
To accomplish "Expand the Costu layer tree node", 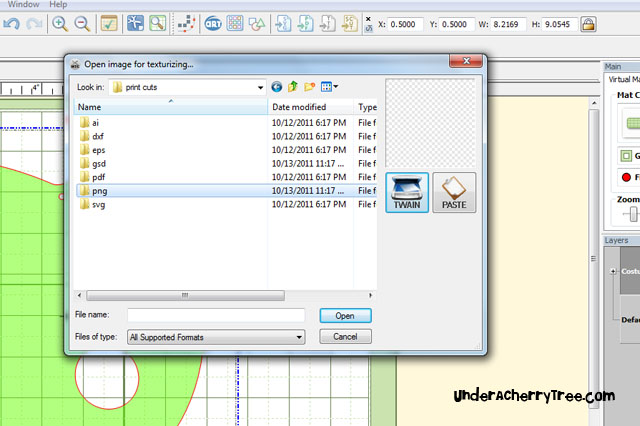I will (613, 271).
